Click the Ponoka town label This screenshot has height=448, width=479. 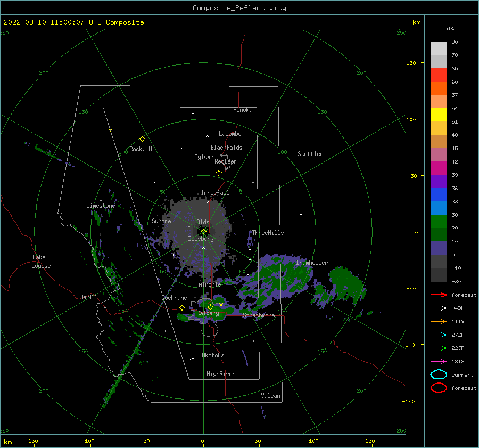tap(243, 110)
